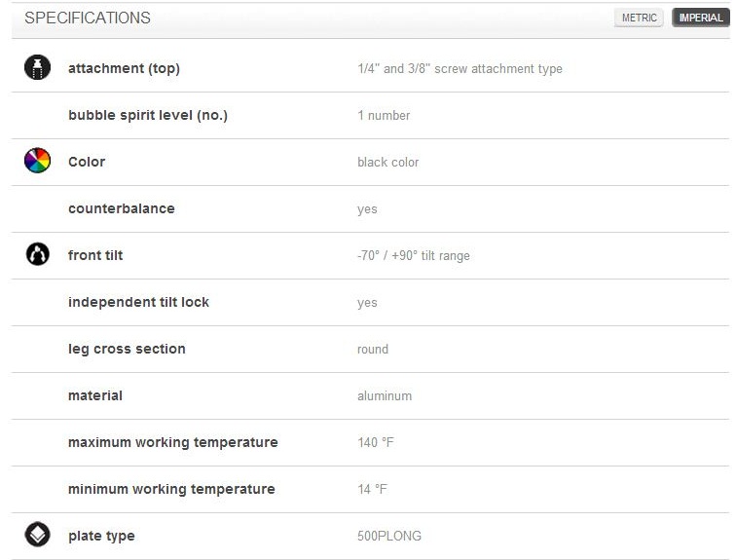Click the plate type diamond icon
This screenshot has width=736, height=560.
point(38,534)
